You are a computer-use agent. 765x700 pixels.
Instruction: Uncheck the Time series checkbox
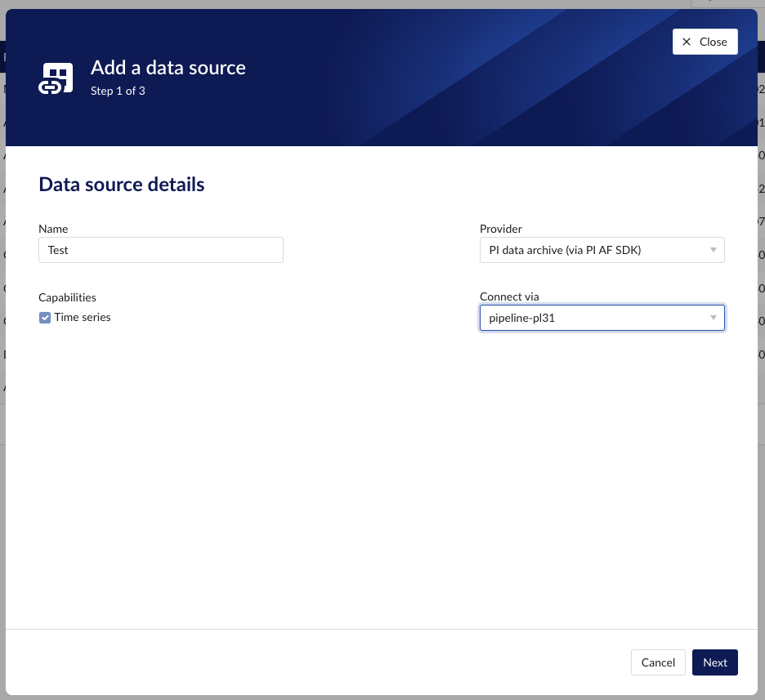coord(45,318)
